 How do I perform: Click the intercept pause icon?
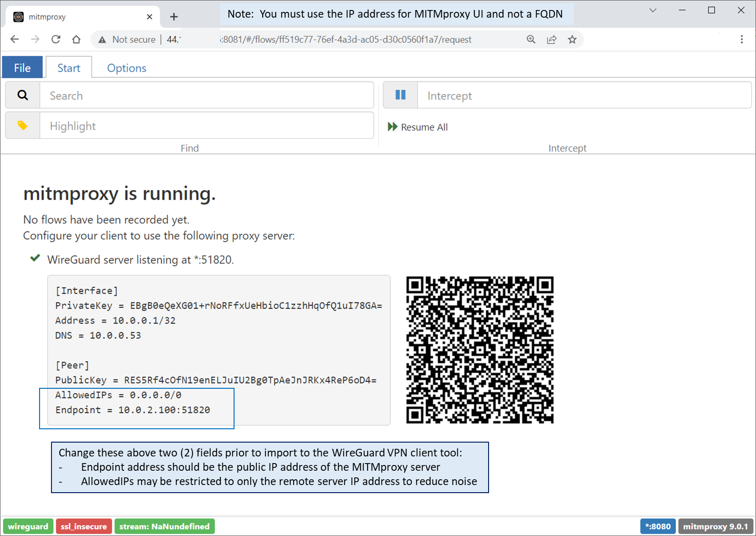[x=400, y=95]
